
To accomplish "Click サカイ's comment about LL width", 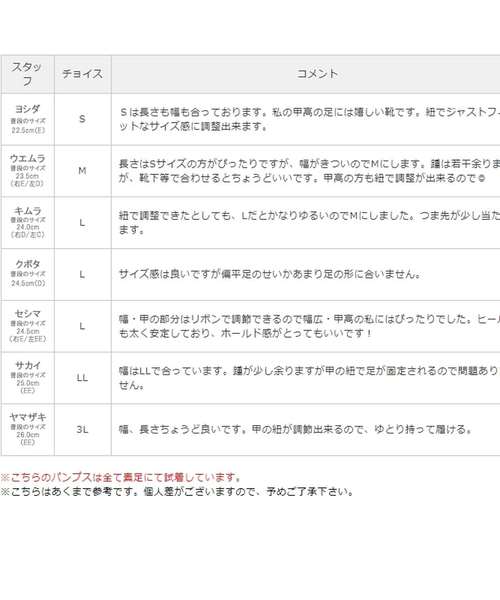I will pyautogui.click(x=309, y=378).
